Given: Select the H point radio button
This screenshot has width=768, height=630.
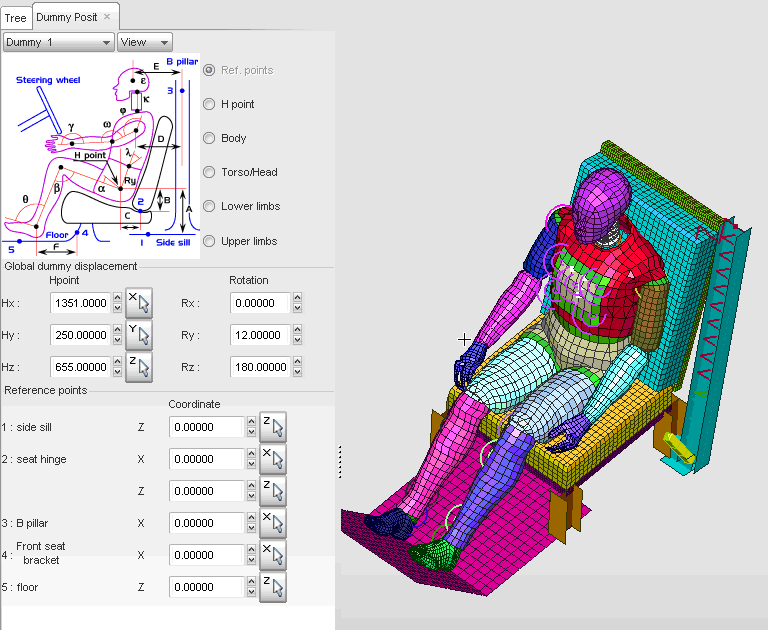Looking at the screenshot, I should (x=209, y=104).
